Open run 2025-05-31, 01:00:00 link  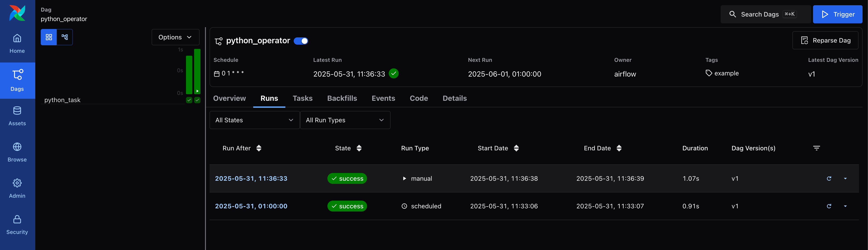click(x=251, y=206)
